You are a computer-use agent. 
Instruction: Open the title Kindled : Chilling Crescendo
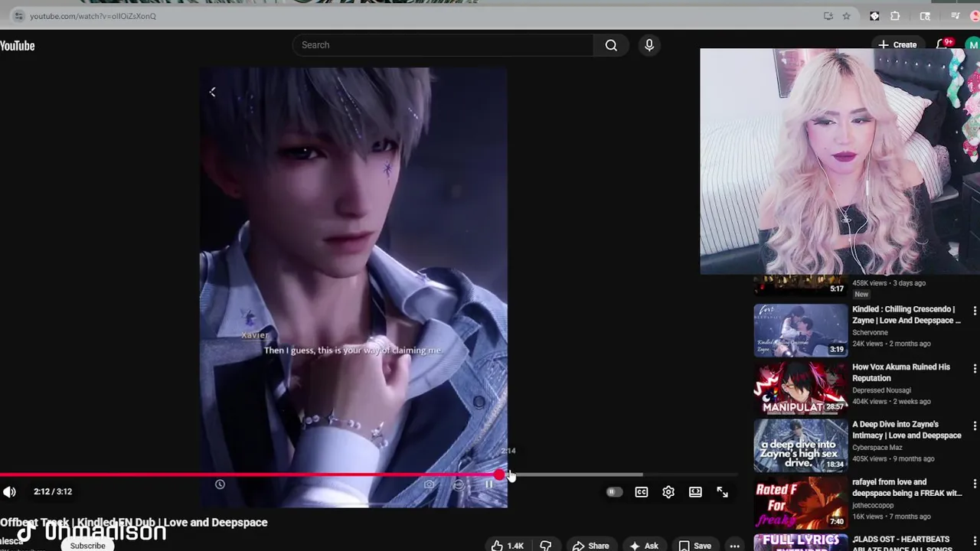(x=906, y=315)
